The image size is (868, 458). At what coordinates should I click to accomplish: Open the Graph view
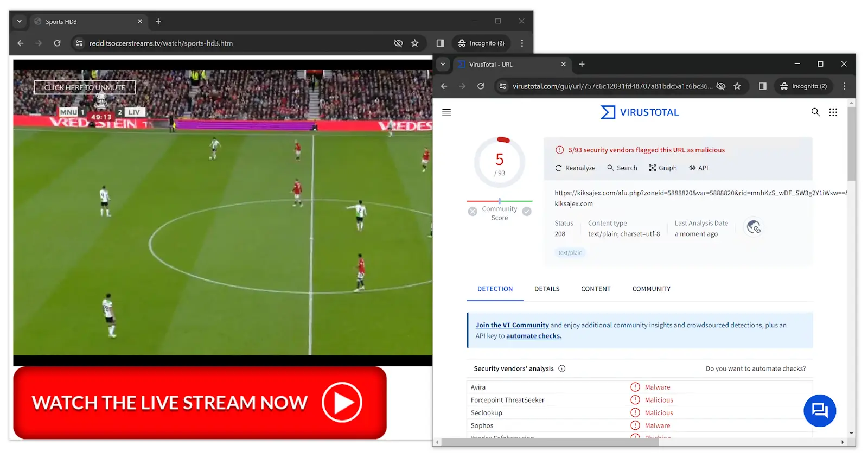point(663,168)
